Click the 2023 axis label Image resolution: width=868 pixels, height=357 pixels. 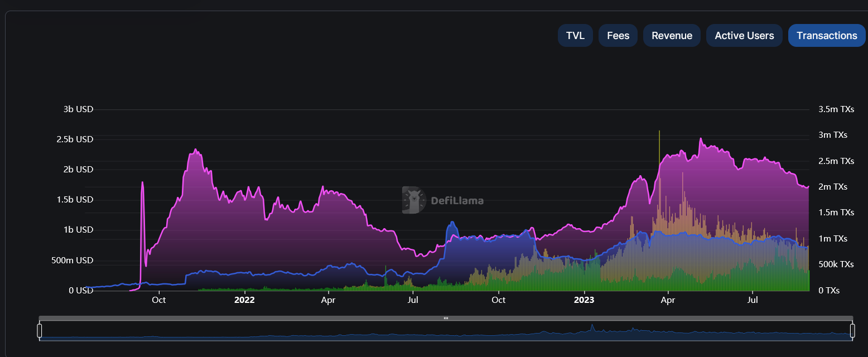point(584,300)
